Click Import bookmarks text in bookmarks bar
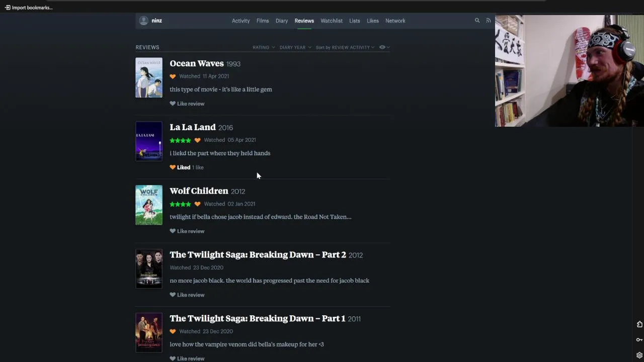This screenshot has width=644, height=362. click(x=32, y=8)
